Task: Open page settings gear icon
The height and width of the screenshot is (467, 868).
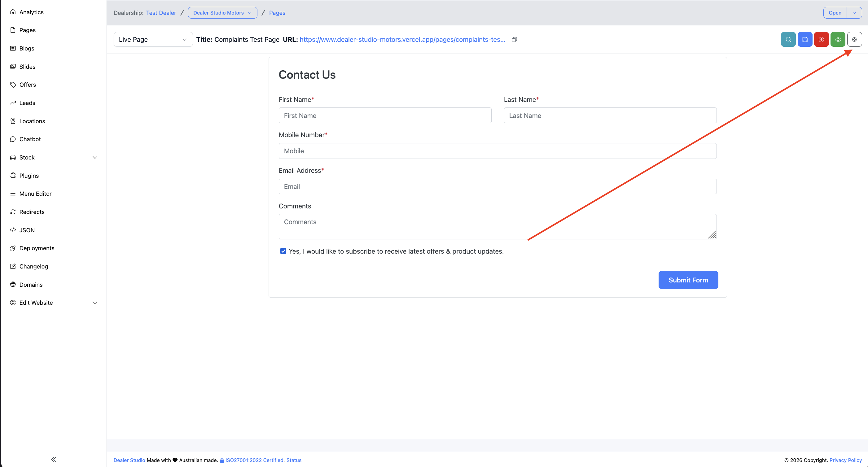Action: coord(854,39)
